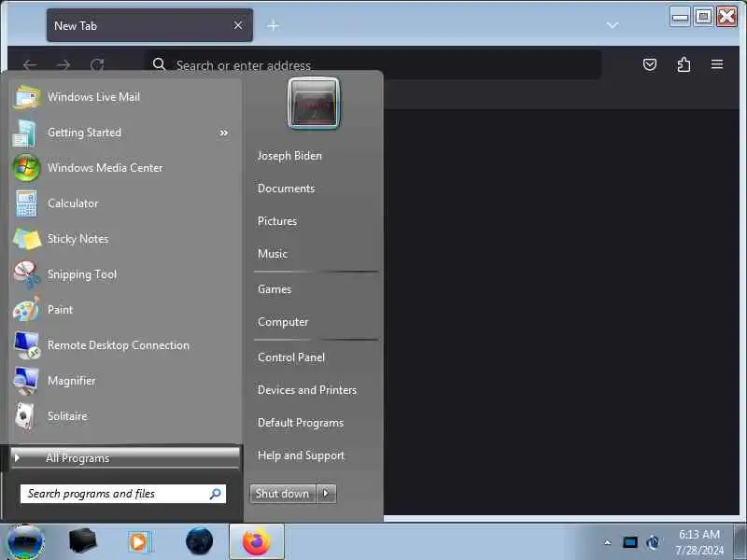Open Computer from Start menu

point(283,322)
